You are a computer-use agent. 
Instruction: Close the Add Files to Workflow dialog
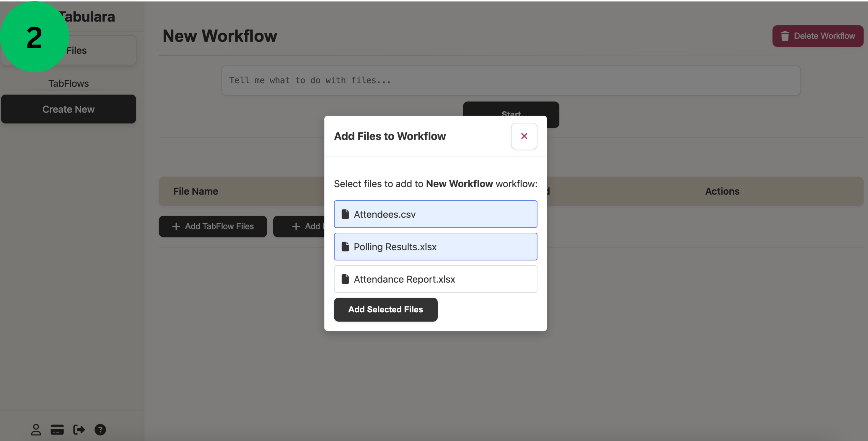(524, 136)
